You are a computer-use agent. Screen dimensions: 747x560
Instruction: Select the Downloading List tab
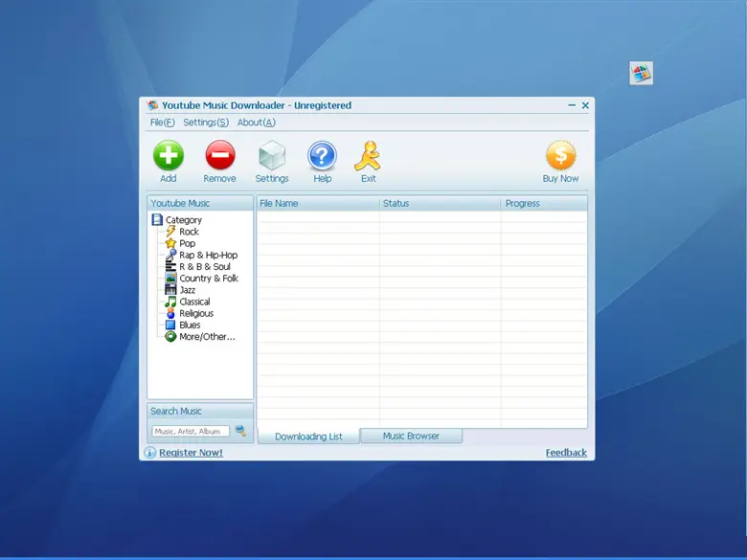[x=308, y=437]
